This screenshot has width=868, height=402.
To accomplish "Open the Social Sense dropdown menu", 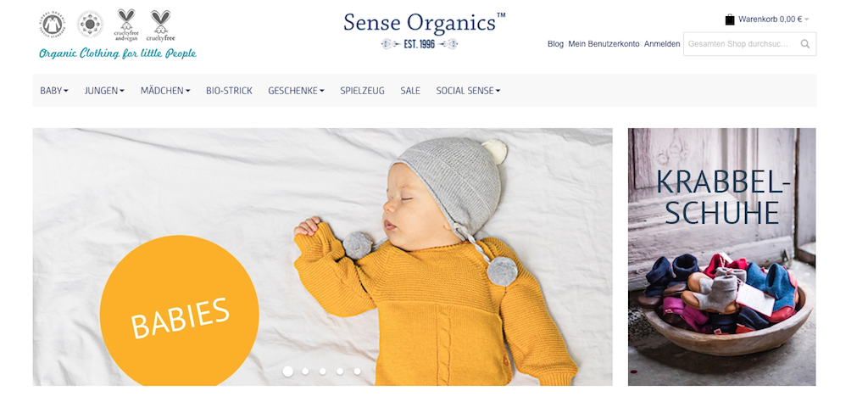I will pyautogui.click(x=468, y=91).
